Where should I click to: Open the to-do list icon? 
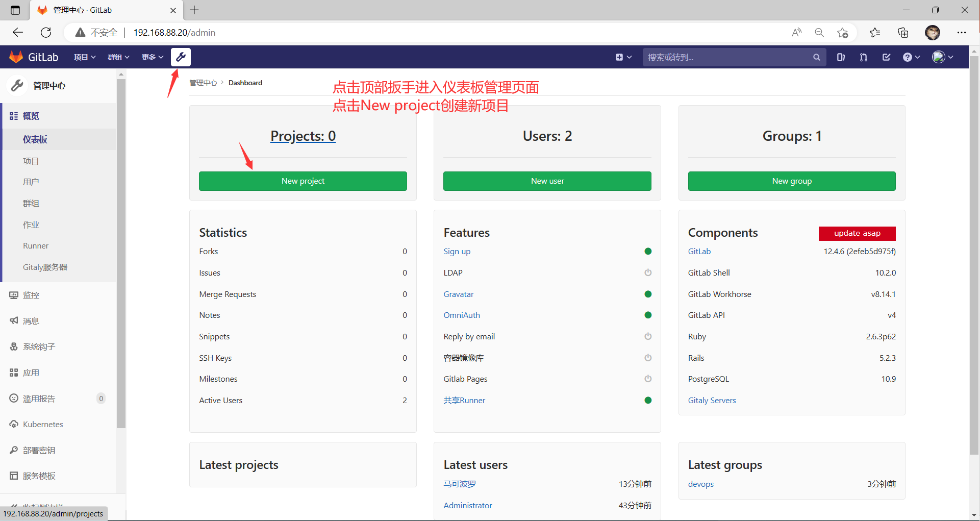(x=886, y=57)
